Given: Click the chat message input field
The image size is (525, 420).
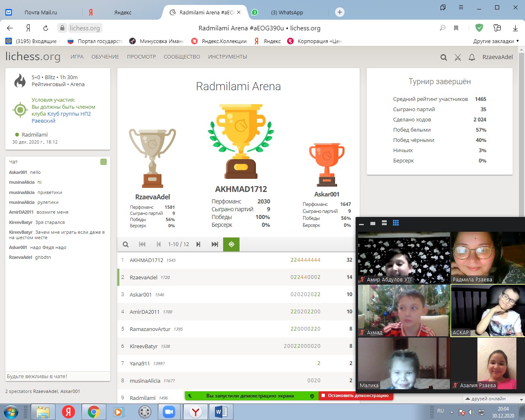Looking at the screenshot, I should point(57,377).
